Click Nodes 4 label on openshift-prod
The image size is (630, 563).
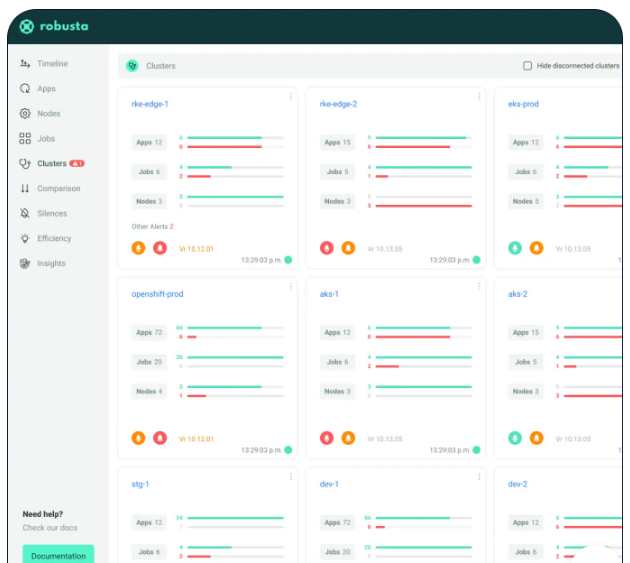tap(149, 391)
